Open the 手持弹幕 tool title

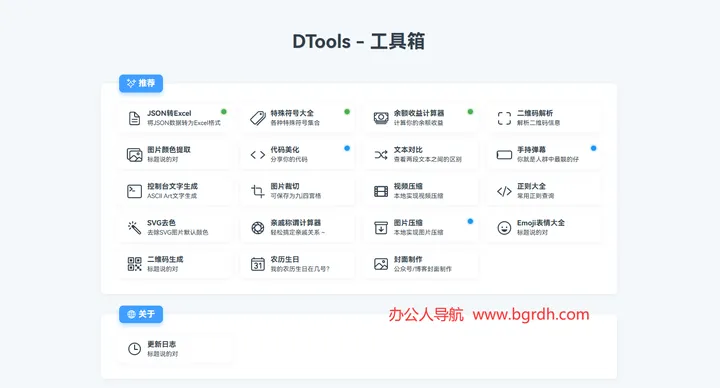point(531,150)
